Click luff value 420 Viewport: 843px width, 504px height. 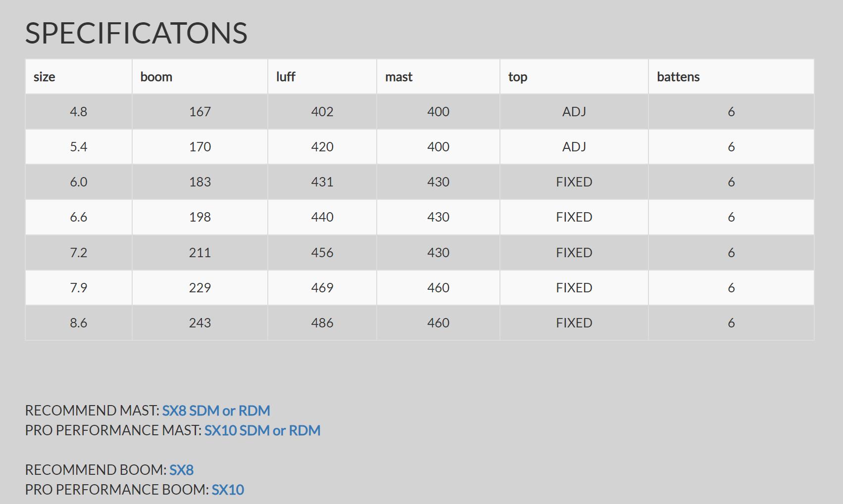(x=322, y=147)
